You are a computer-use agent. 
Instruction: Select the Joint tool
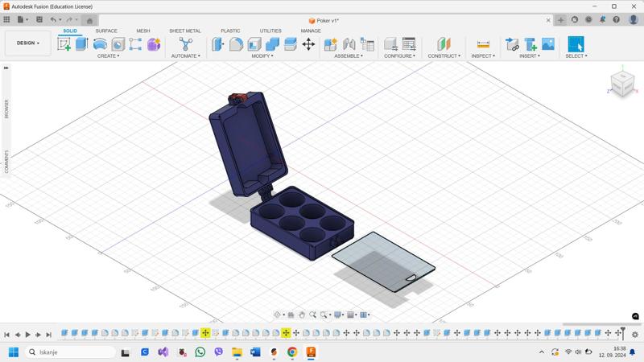[349, 44]
